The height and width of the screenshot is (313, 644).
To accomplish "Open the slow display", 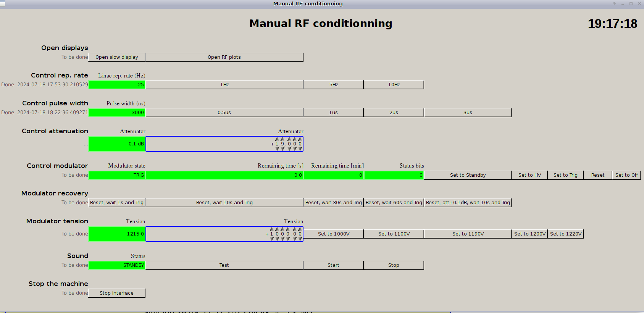I will point(117,57).
